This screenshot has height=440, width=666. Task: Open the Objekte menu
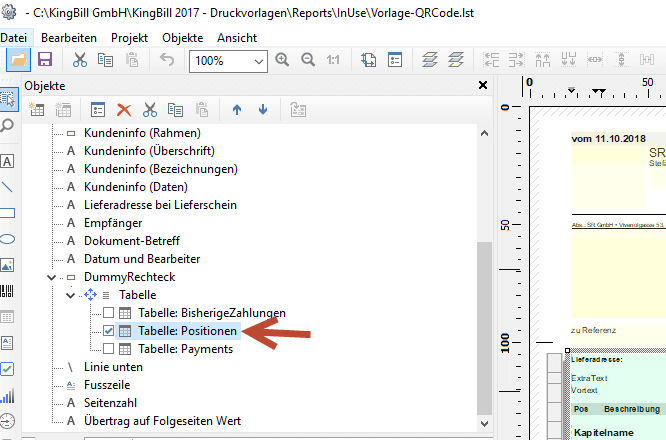point(183,38)
